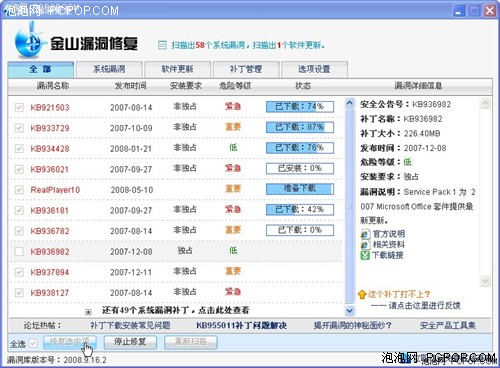Click the 还有49个系统漏洞补丁 link

point(176,311)
